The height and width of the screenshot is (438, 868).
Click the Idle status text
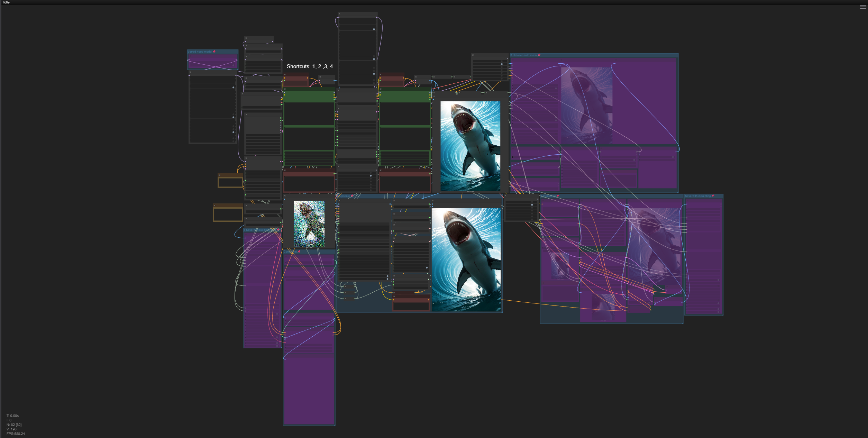pyautogui.click(x=7, y=2)
